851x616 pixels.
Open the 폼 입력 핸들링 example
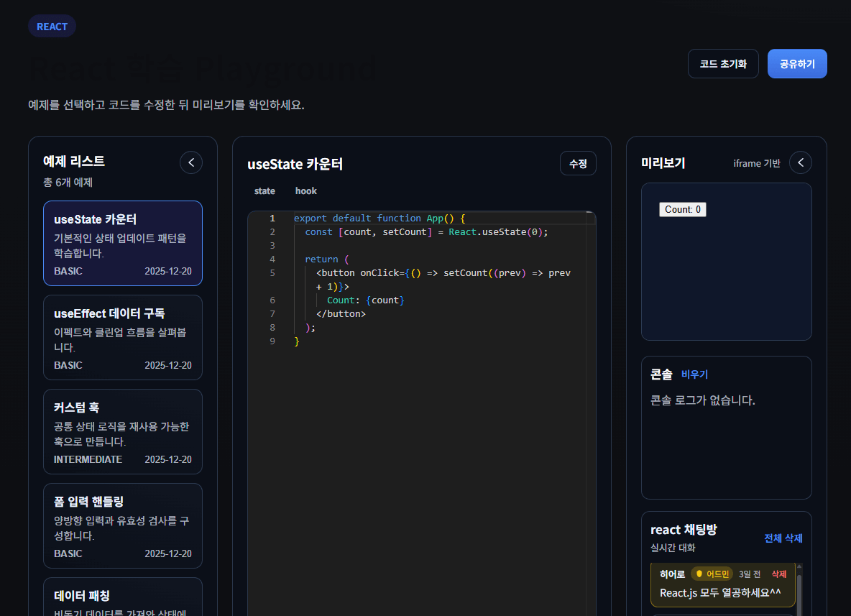coord(123,525)
